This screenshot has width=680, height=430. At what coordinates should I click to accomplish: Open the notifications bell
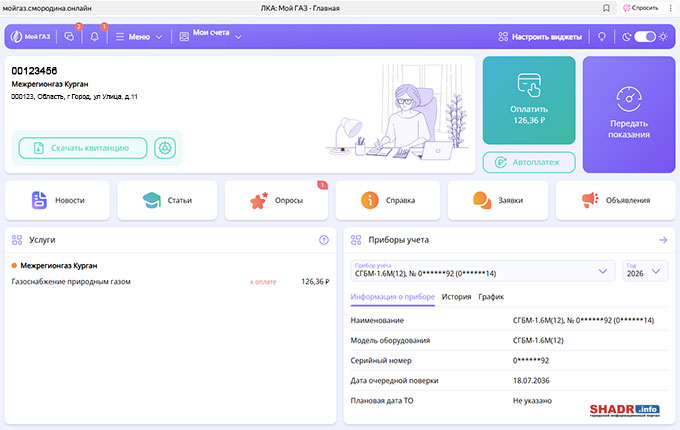point(95,37)
